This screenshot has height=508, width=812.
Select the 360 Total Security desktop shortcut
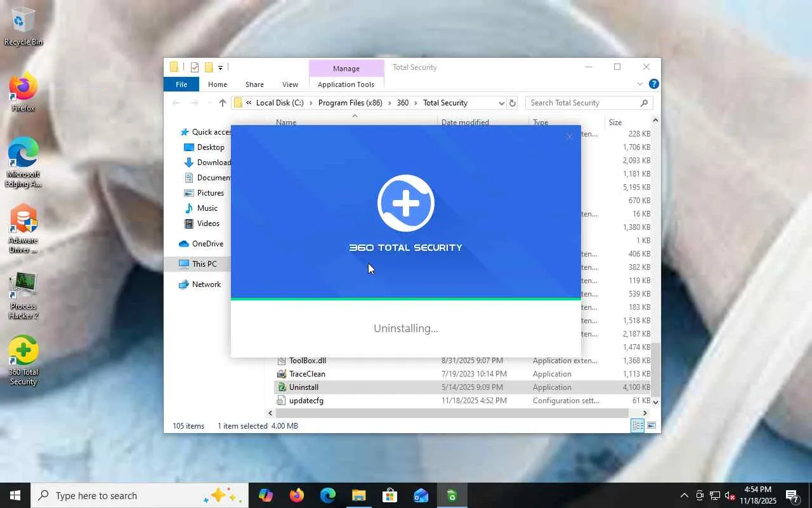click(x=23, y=361)
